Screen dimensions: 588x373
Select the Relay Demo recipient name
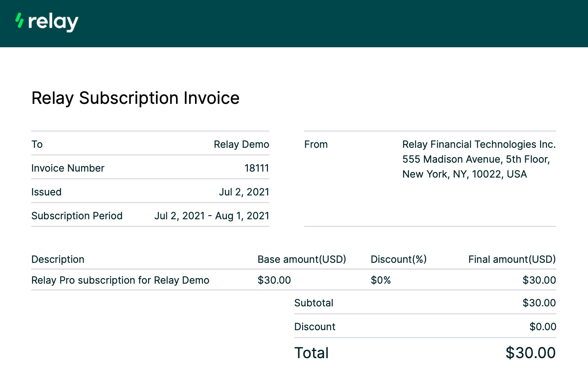(x=241, y=144)
